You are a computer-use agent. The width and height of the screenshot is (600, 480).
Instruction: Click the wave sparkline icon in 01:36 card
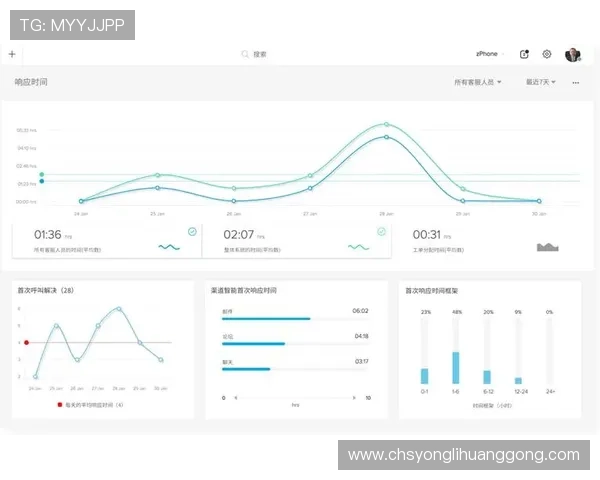168,246
